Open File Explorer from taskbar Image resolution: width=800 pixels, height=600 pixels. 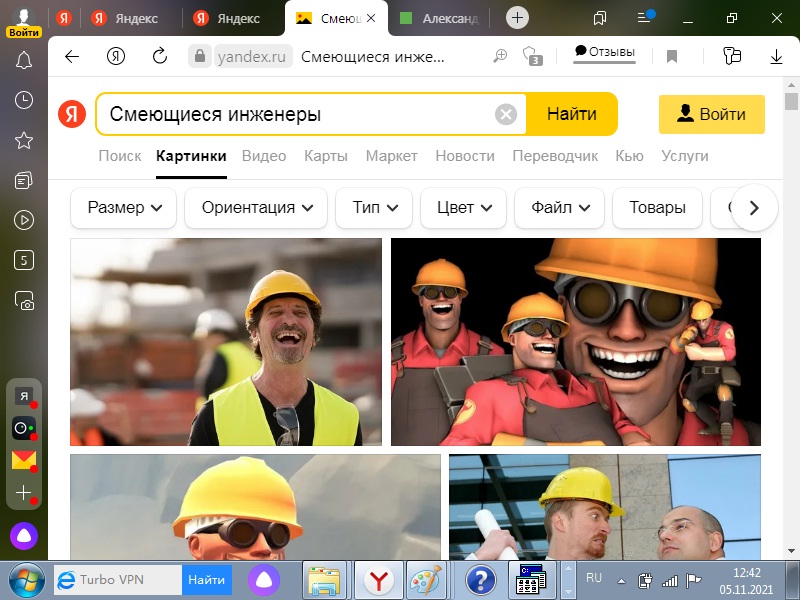(324, 580)
